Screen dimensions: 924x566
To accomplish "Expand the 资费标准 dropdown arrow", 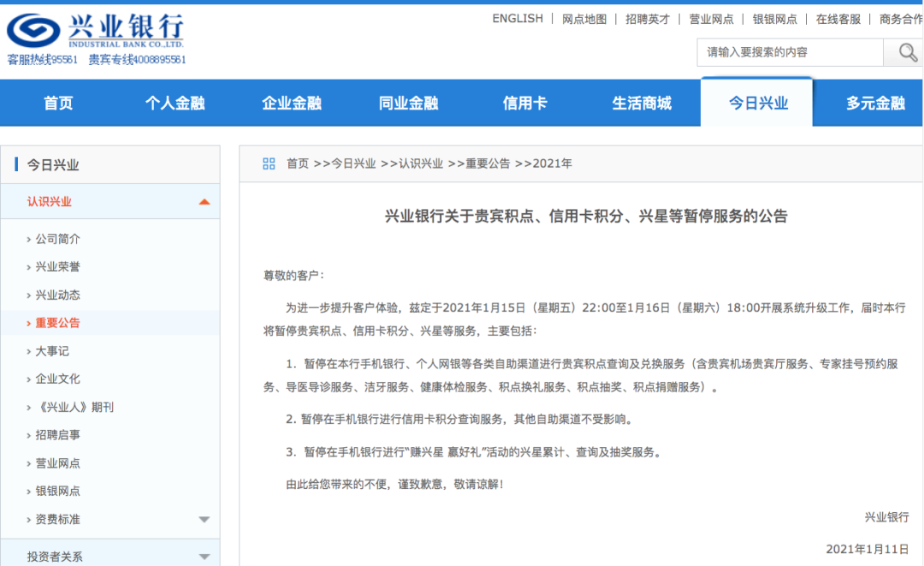I will click(204, 520).
